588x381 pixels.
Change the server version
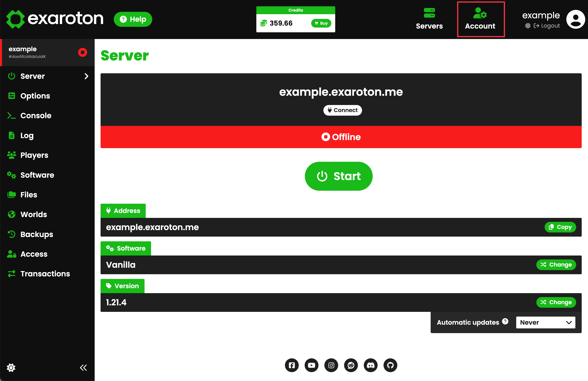pyautogui.click(x=556, y=302)
